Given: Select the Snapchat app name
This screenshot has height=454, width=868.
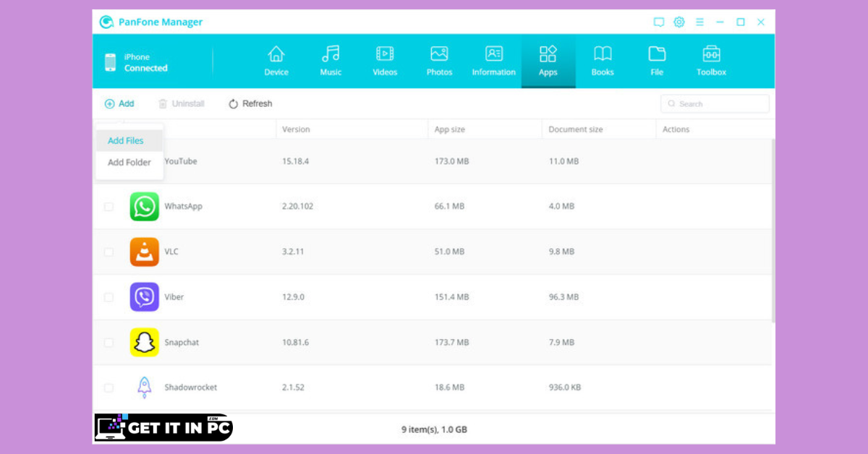Looking at the screenshot, I should [x=182, y=343].
